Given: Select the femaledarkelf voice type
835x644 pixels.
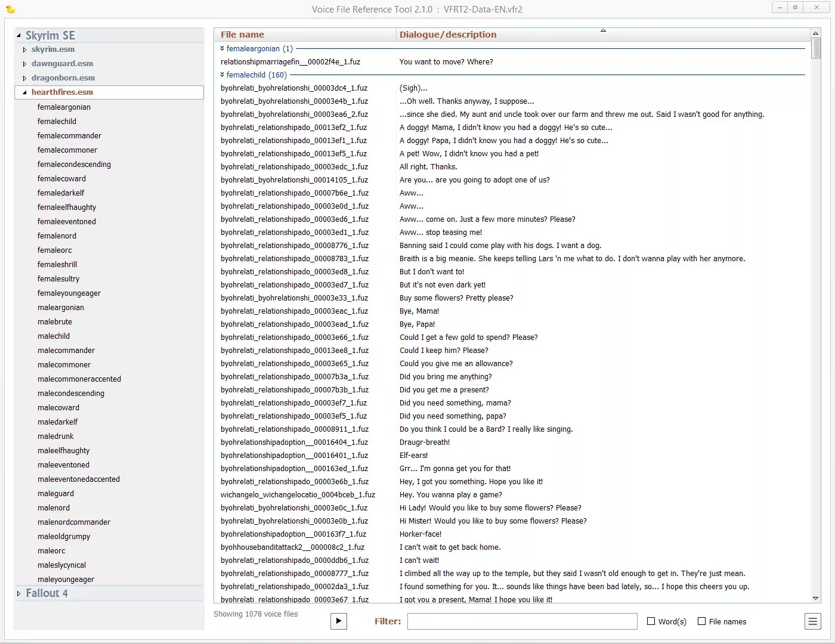Looking at the screenshot, I should pos(61,193).
